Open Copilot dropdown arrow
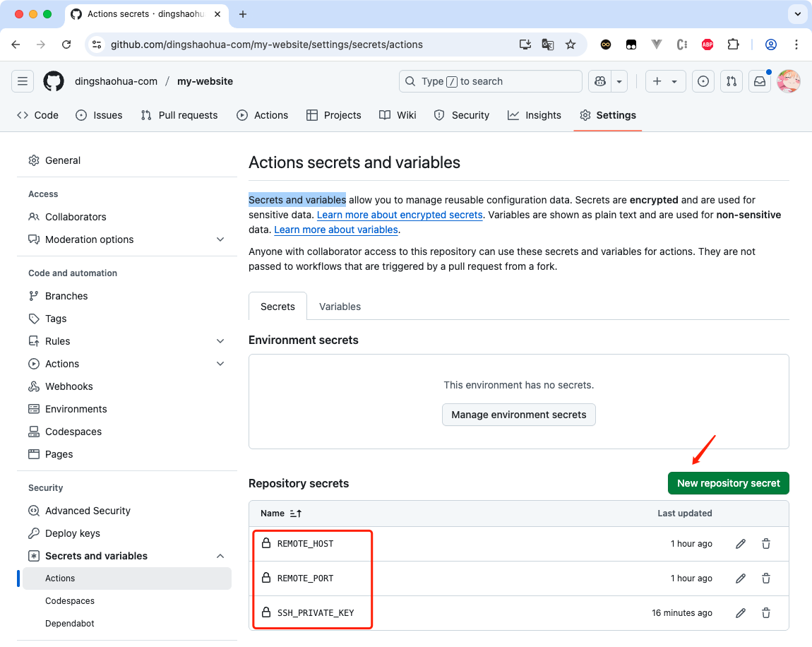 (619, 81)
